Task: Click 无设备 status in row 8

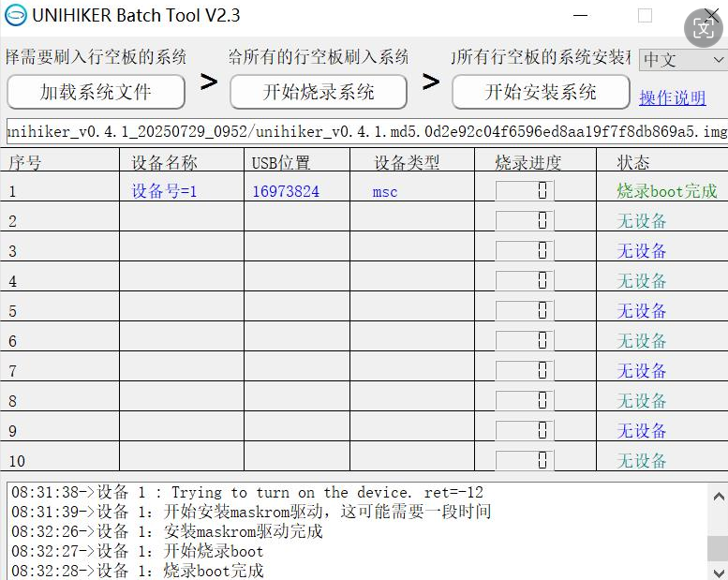Action: pos(641,401)
